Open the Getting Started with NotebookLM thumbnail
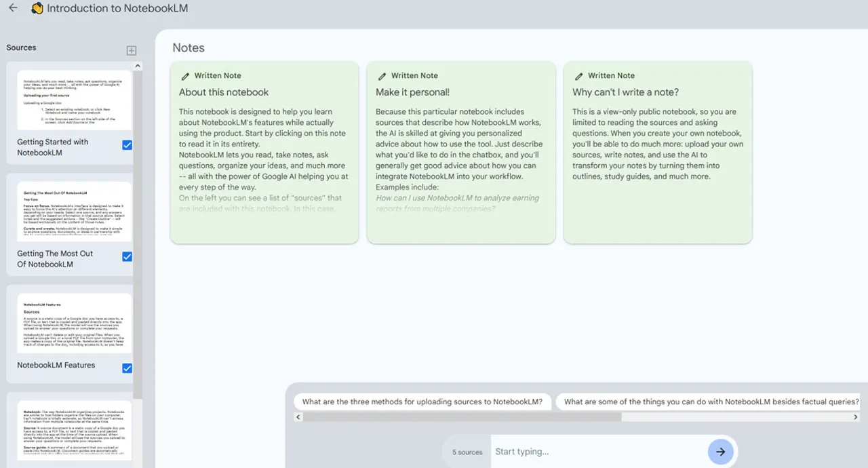Screen dimensions: 868x468 pyautogui.click(x=75, y=100)
